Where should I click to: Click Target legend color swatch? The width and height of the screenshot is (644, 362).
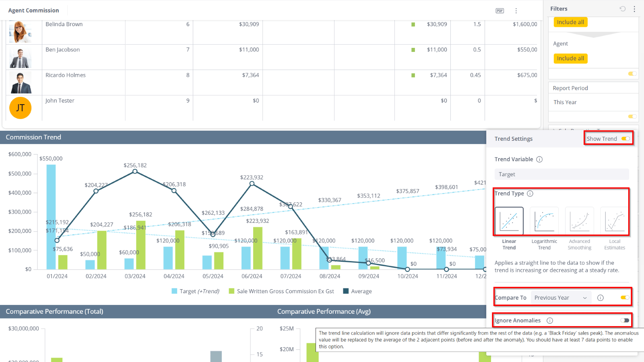(174, 291)
